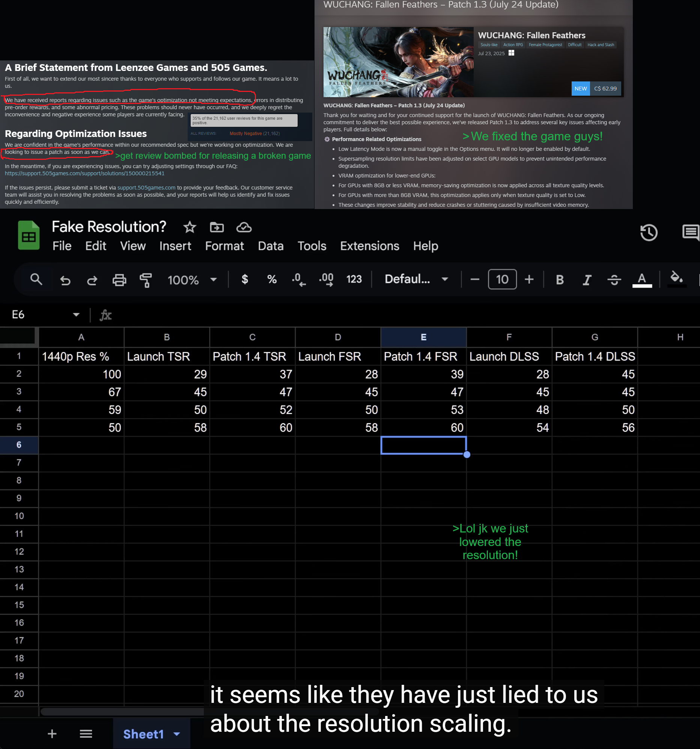
Task: Open the 123 more formats menu
Action: pyautogui.click(x=354, y=279)
